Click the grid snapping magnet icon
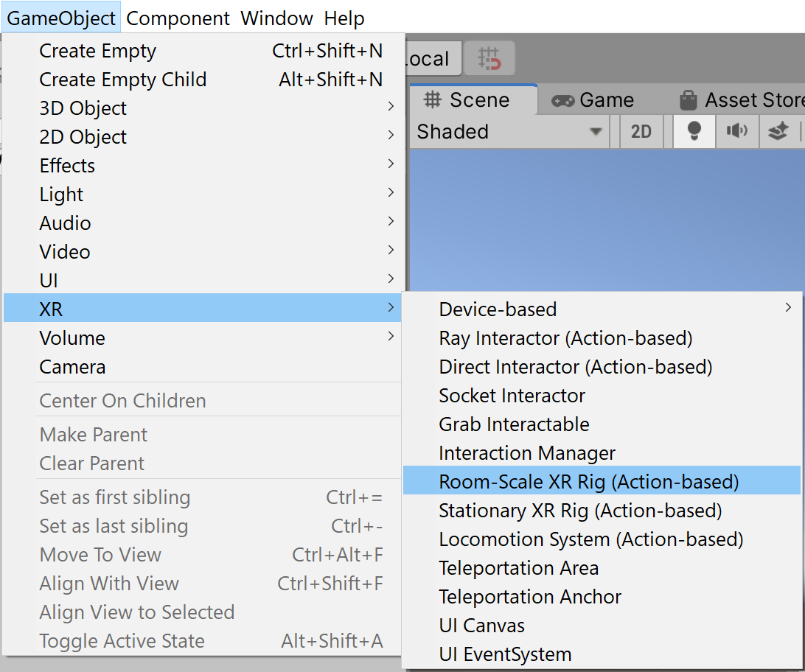 (487, 57)
